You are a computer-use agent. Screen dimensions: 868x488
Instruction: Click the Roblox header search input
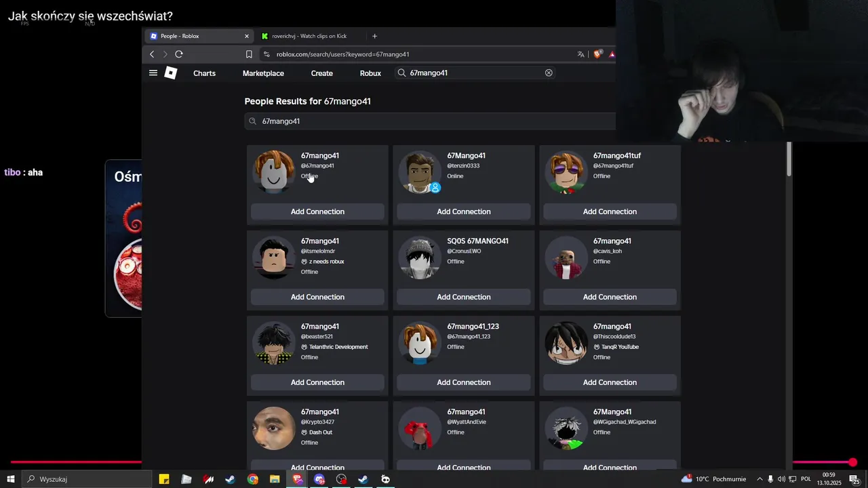click(475, 73)
